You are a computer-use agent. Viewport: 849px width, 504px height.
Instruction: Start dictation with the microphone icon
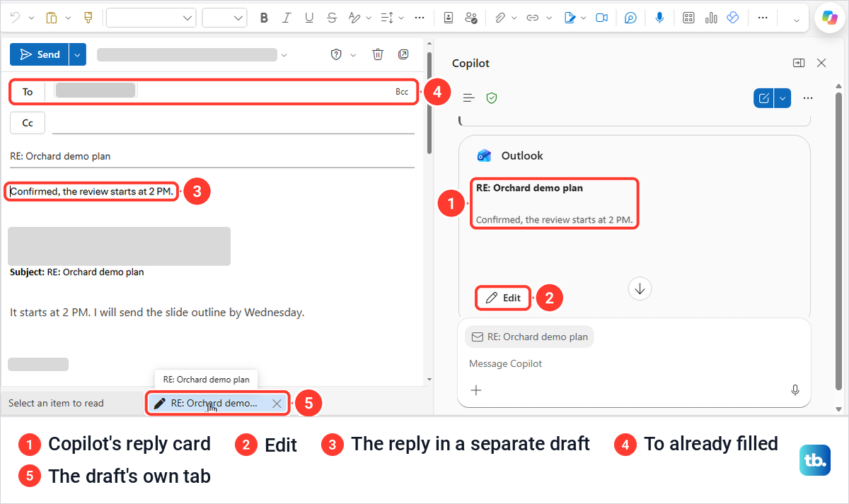(x=659, y=18)
